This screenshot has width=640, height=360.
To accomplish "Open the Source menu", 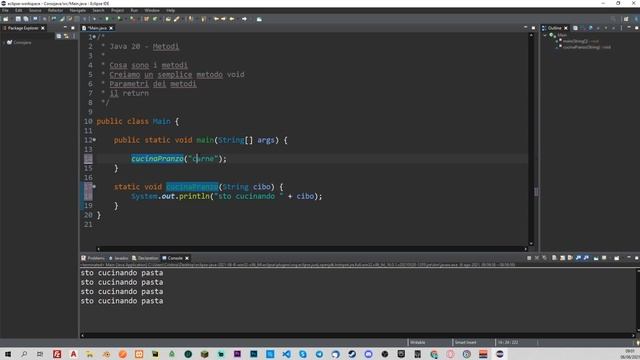I will pos(35,10).
